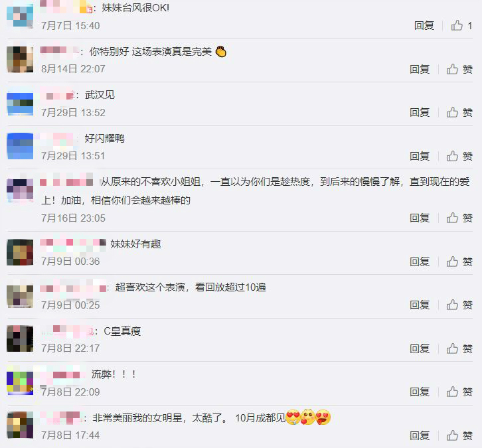482x448 pixels.
Task: Open username of the '妹妹好有趣' commenter
Action: coord(73,243)
